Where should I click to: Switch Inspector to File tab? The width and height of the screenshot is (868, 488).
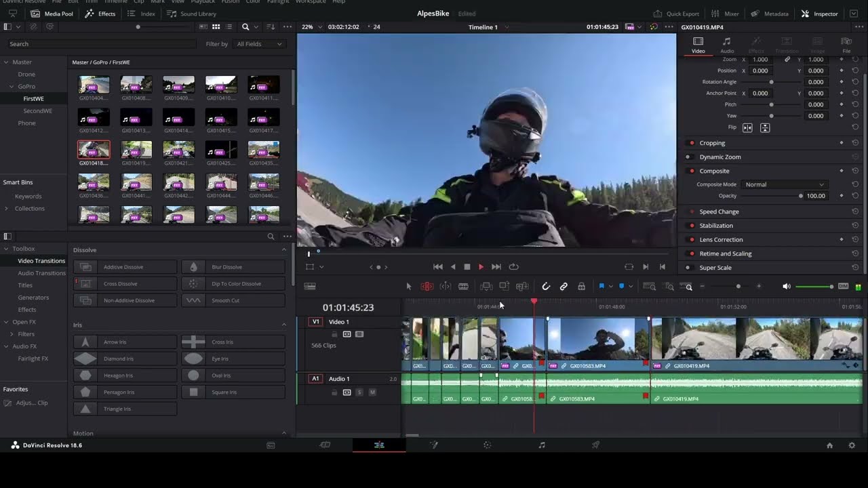(x=846, y=45)
